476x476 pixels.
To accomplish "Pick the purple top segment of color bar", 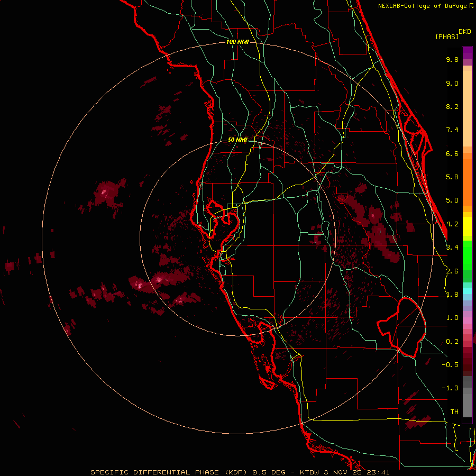I will point(467,53).
